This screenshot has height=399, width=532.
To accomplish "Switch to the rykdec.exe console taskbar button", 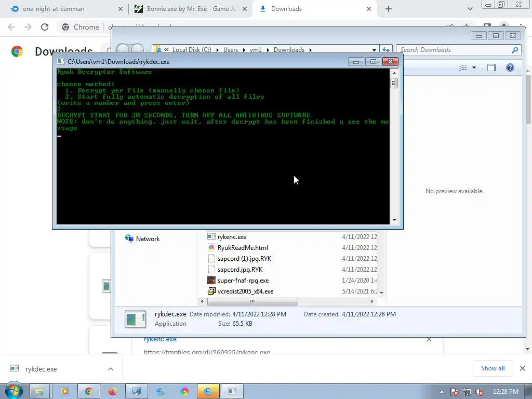I will (x=232, y=392).
